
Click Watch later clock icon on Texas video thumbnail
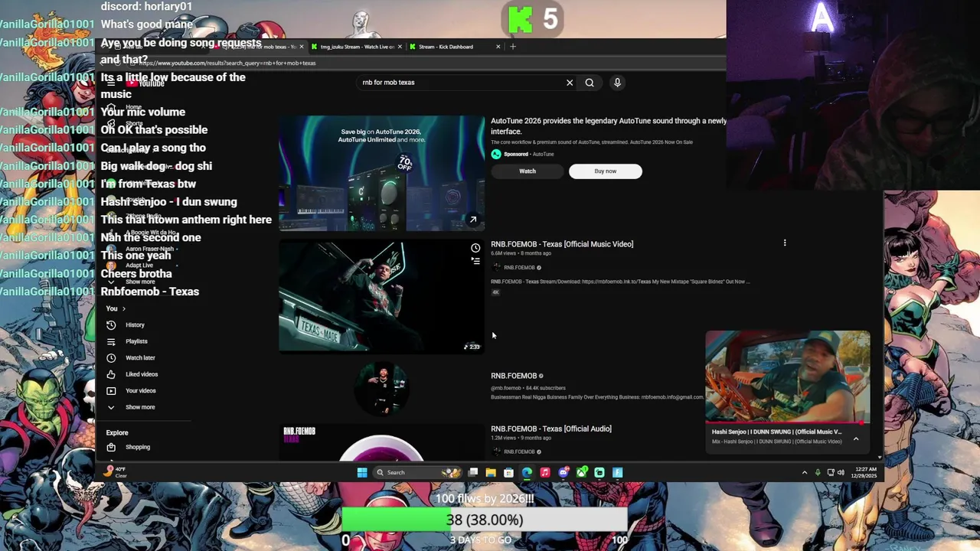tap(475, 248)
